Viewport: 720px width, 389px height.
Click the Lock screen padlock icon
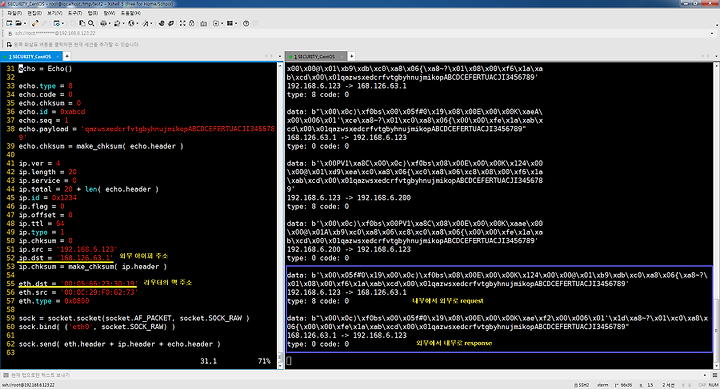tap(191, 23)
